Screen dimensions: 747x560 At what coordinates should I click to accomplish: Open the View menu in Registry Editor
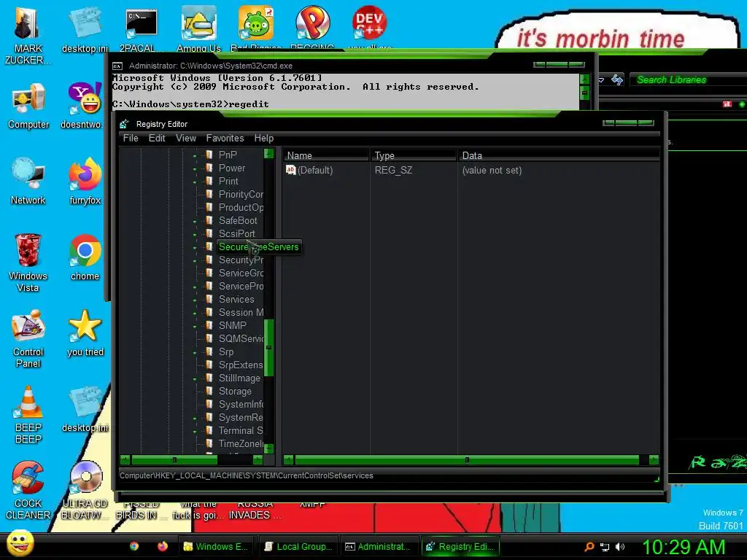(186, 138)
